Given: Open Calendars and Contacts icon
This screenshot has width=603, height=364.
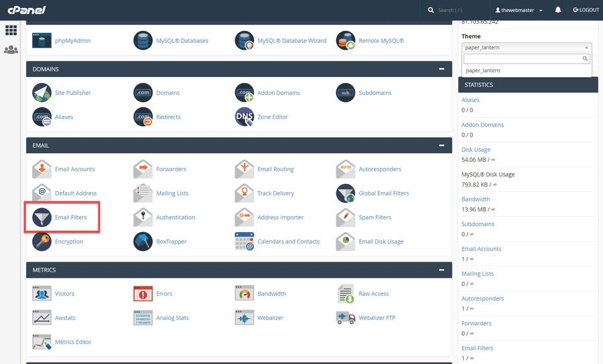Looking at the screenshot, I should 244,242.
